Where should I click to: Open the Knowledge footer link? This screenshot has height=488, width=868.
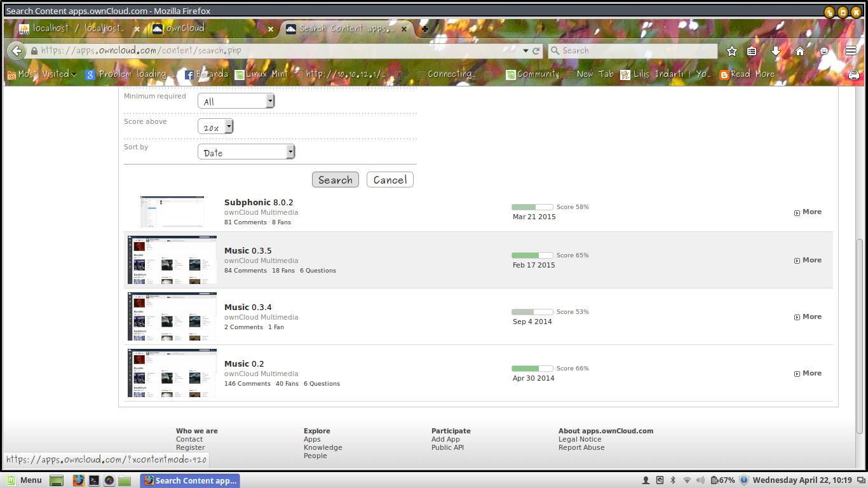tap(323, 447)
